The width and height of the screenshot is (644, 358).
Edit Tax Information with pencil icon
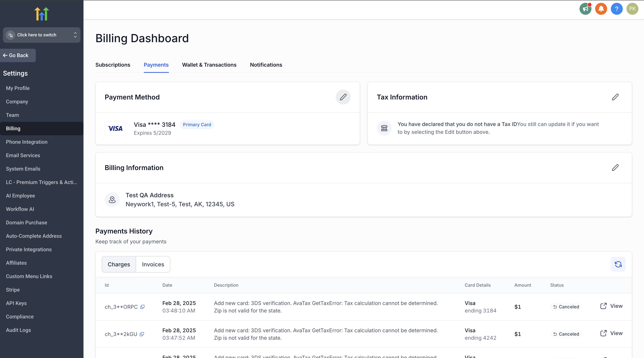click(615, 97)
